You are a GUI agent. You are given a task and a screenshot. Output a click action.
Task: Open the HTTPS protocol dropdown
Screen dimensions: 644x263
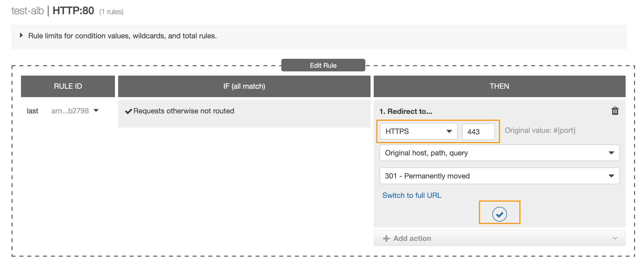coord(419,131)
